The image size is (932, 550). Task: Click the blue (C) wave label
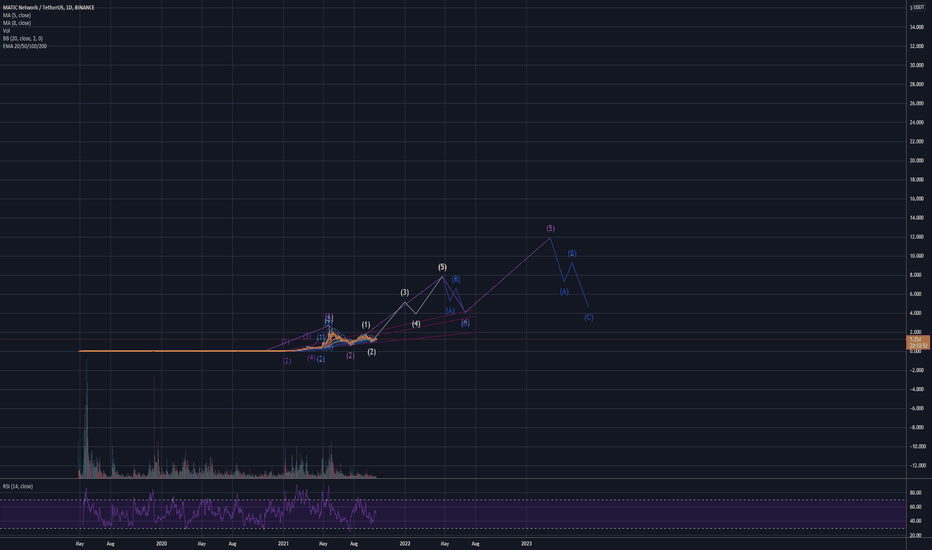pos(588,318)
